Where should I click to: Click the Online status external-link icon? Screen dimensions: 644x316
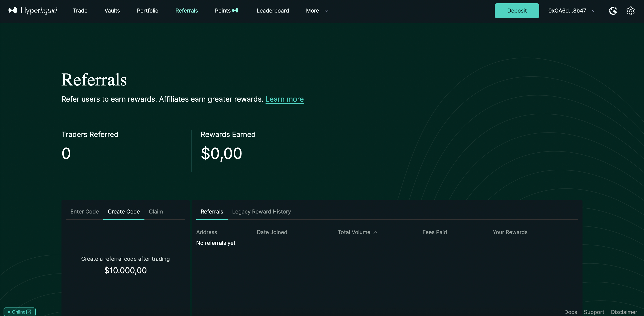[29, 312]
